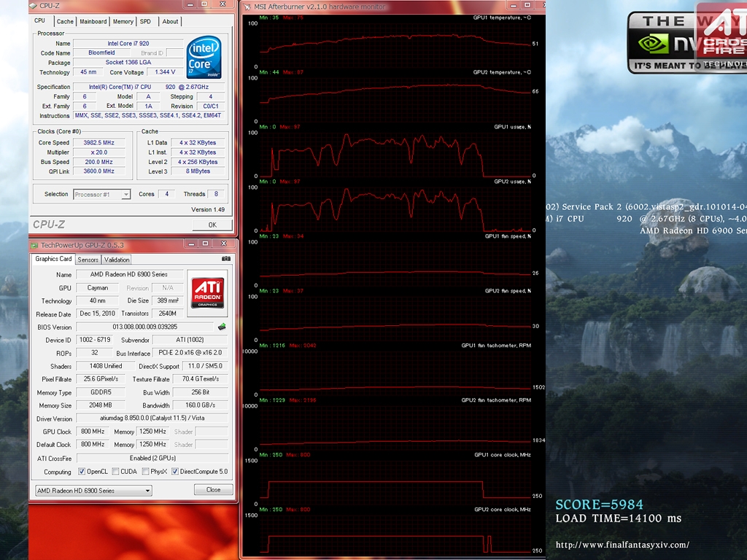Image resolution: width=747 pixels, height=560 pixels.
Task: Switch to the SPD tab in CPU-Z
Action: (x=145, y=21)
